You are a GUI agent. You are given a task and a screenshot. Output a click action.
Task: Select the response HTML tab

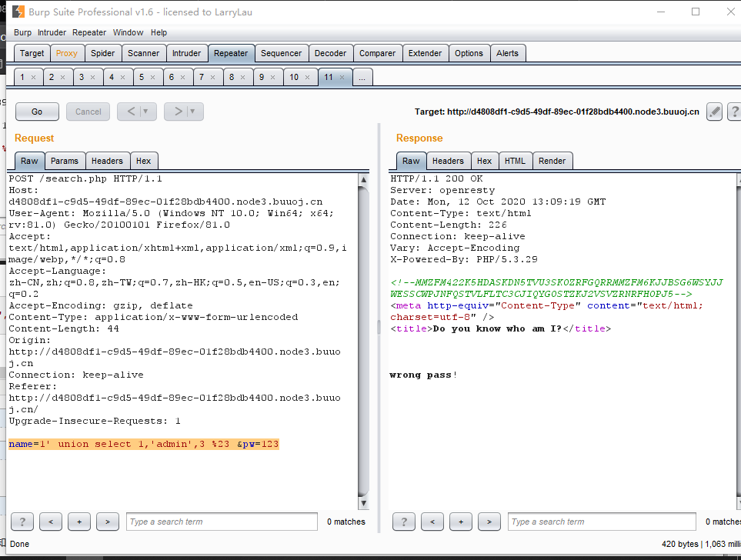click(x=515, y=161)
